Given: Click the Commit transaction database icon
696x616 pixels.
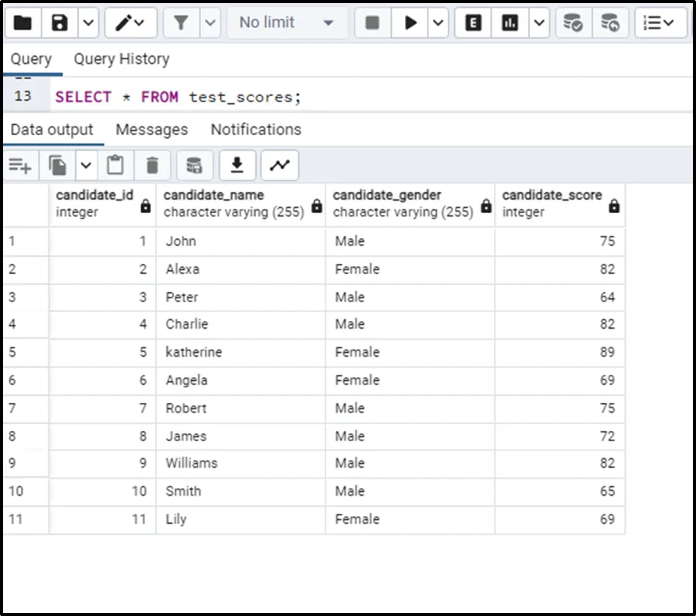Looking at the screenshot, I should point(573,23).
